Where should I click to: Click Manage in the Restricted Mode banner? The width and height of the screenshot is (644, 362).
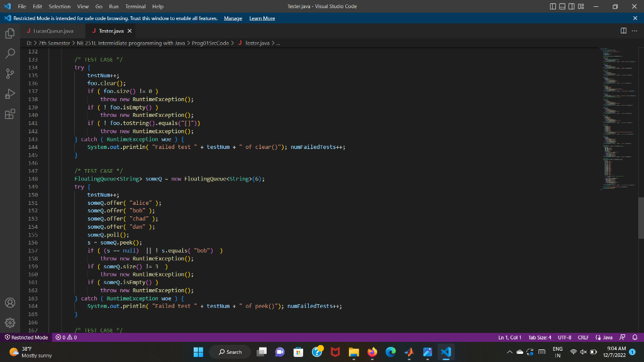pyautogui.click(x=233, y=18)
